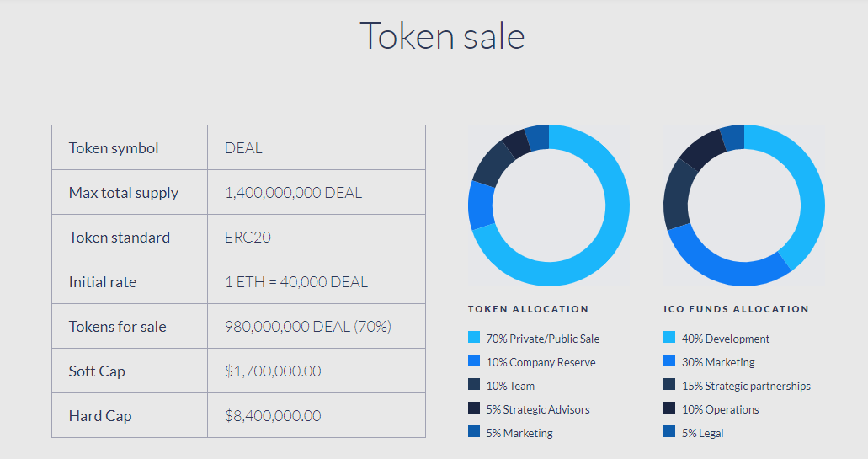868x459 pixels.
Task: Click the $8,400,000.00 Hard Cap value
Action: (273, 416)
